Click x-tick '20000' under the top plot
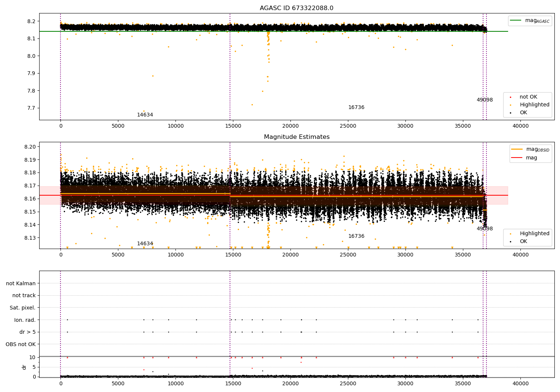Viewport: 560px width, 392px height. coord(290,126)
